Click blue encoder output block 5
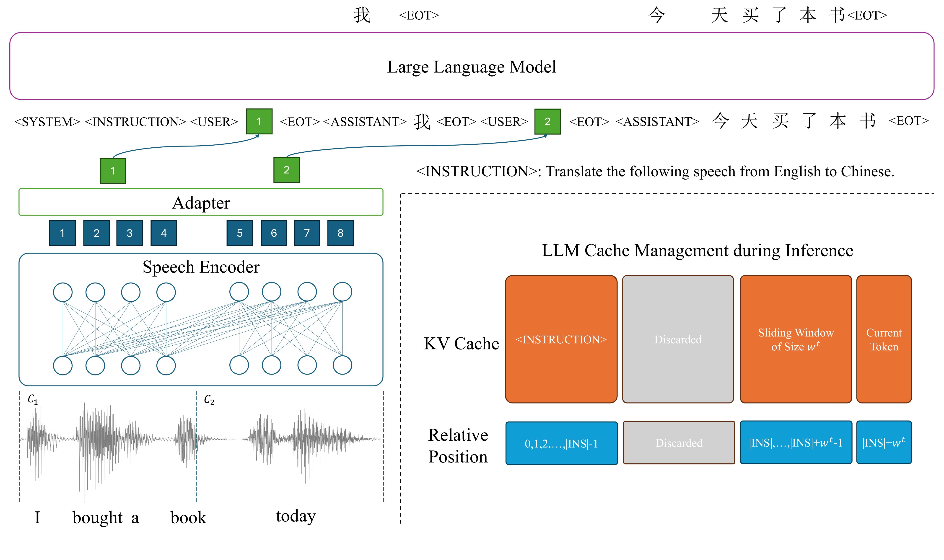This screenshot has width=944, height=560. click(x=240, y=233)
